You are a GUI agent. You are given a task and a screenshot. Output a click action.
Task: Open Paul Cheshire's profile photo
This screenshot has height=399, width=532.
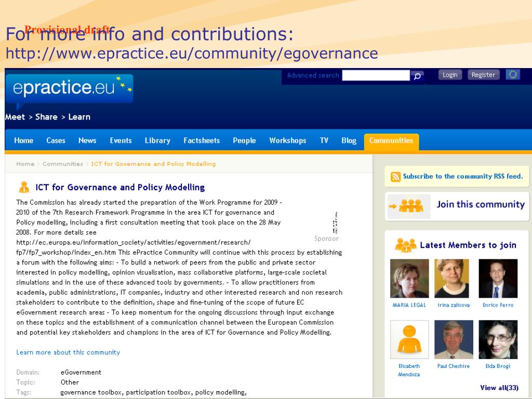454,340
